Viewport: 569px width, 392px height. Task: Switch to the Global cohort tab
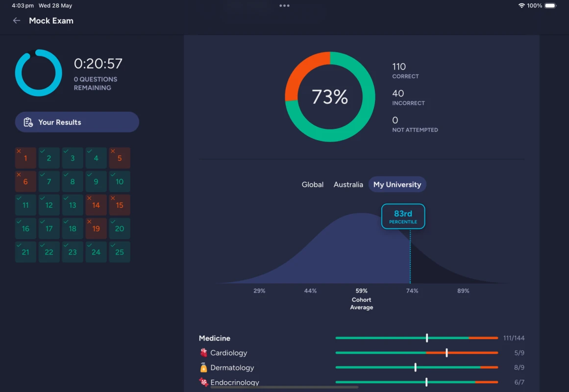(x=313, y=185)
